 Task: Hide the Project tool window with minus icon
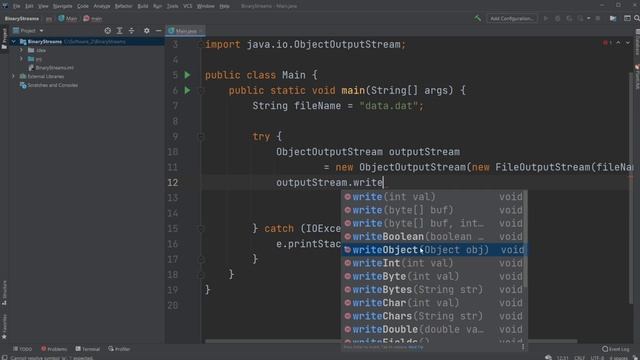(x=158, y=31)
